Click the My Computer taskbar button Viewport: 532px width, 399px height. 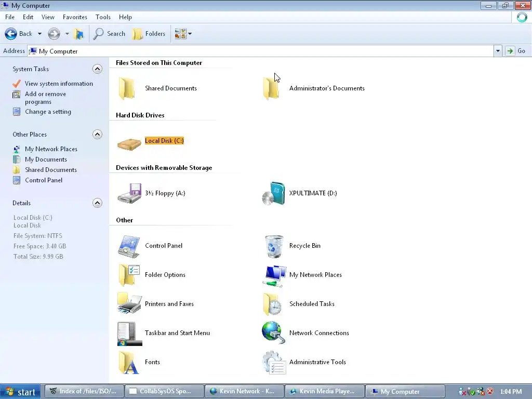[x=405, y=392]
